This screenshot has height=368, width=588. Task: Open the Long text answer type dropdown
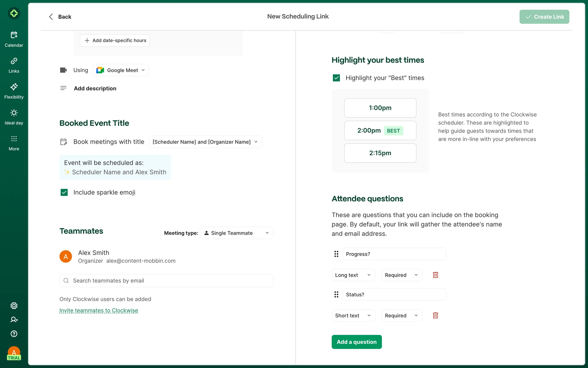(x=353, y=275)
